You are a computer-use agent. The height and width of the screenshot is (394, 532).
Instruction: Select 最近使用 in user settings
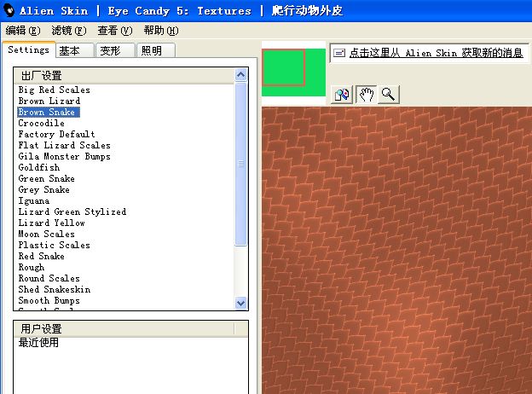[38, 343]
